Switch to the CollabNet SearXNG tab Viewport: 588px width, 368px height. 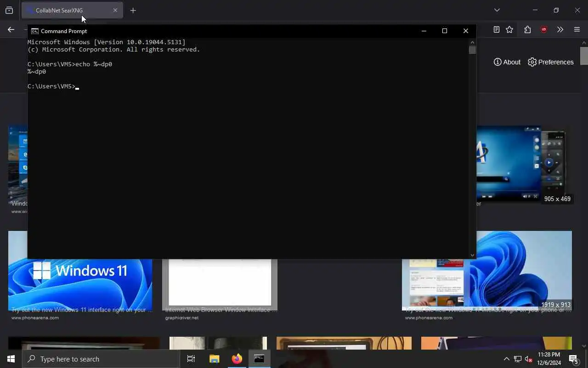click(x=72, y=10)
